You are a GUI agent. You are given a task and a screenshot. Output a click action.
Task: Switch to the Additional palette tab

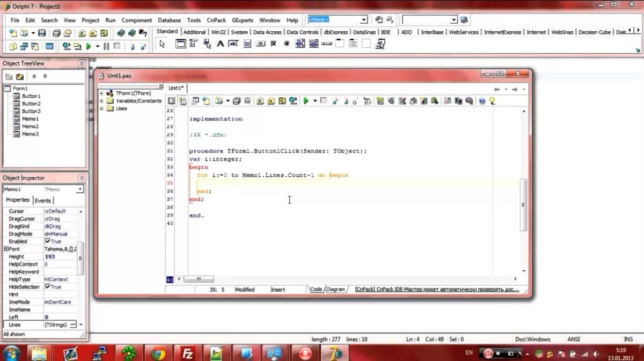pos(194,32)
